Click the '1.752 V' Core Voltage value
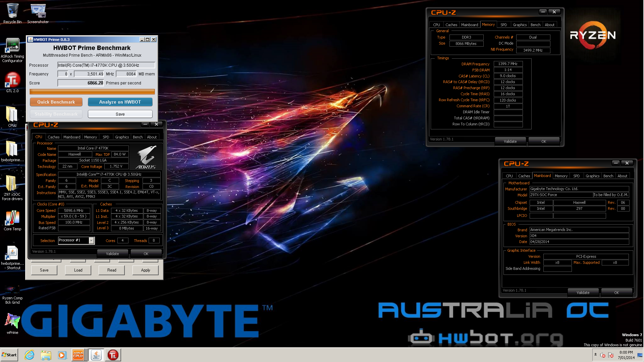The width and height of the screenshot is (644, 362). pos(116,166)
